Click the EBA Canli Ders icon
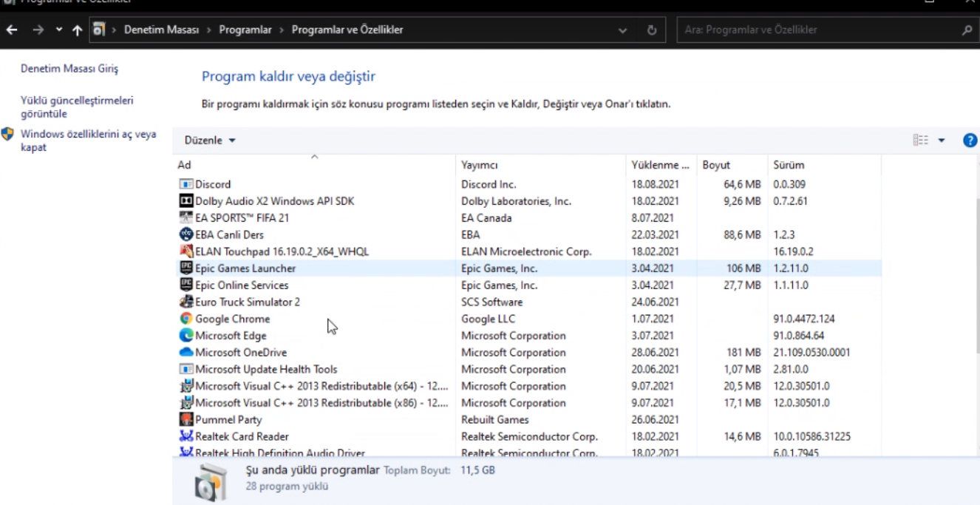980x505 pixels. 186,235
